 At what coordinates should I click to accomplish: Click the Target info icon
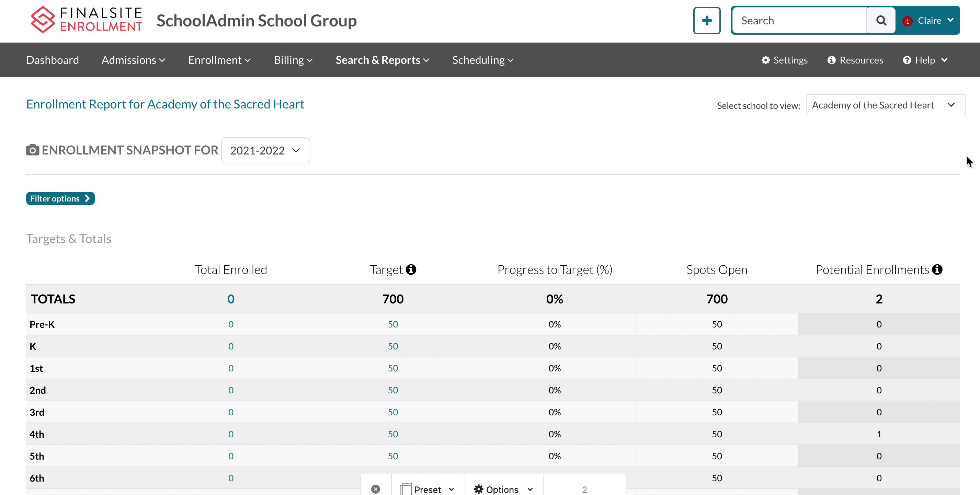tap(411, 269)
